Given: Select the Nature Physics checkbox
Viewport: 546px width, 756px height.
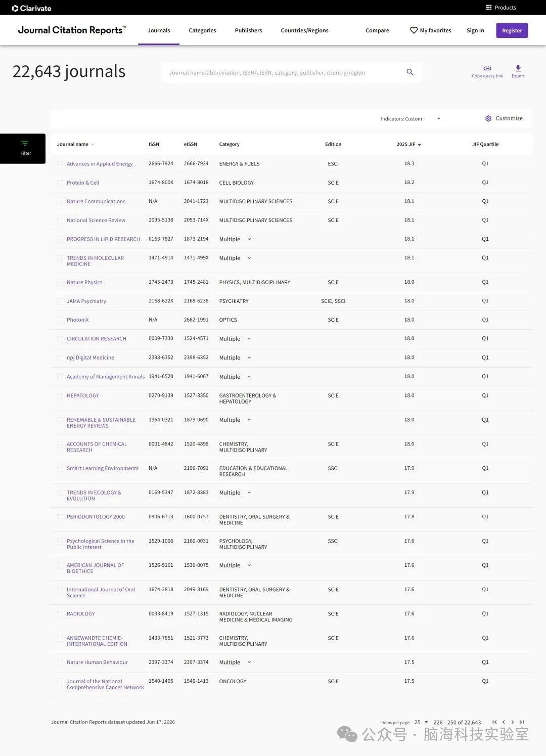Looking at the screenshot, I should click(x=60, y=283).
